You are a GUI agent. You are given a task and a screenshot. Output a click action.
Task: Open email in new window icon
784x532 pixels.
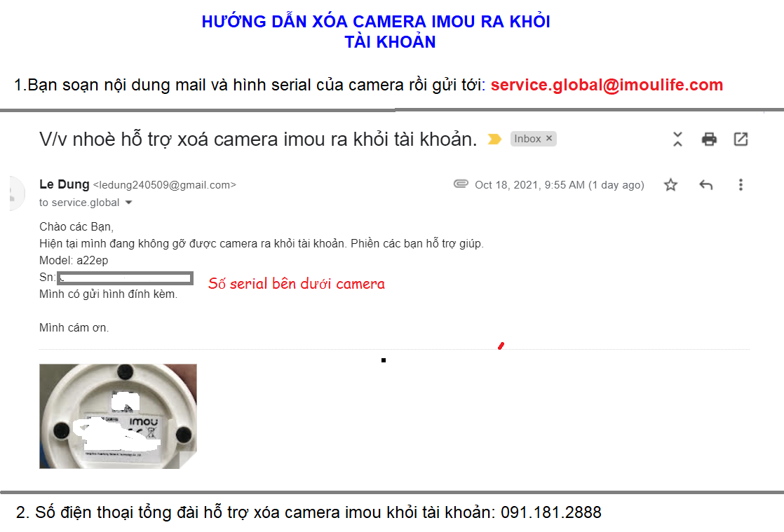pyautogui.click(x=741, y=139)
